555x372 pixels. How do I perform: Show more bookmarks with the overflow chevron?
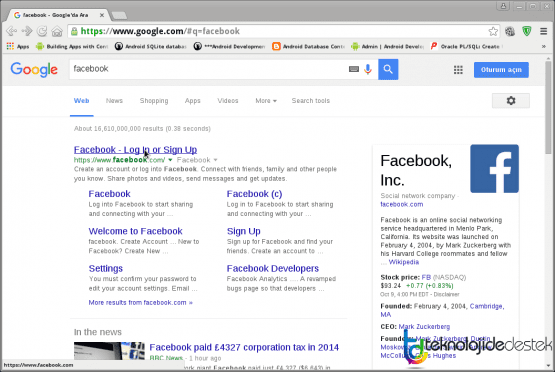544,46
